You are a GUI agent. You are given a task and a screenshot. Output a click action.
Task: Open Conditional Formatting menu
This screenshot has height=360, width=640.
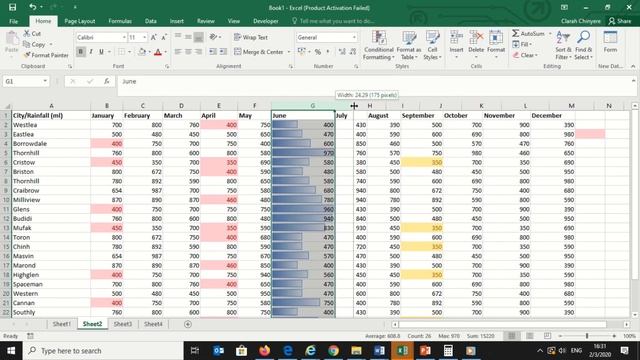379,45
